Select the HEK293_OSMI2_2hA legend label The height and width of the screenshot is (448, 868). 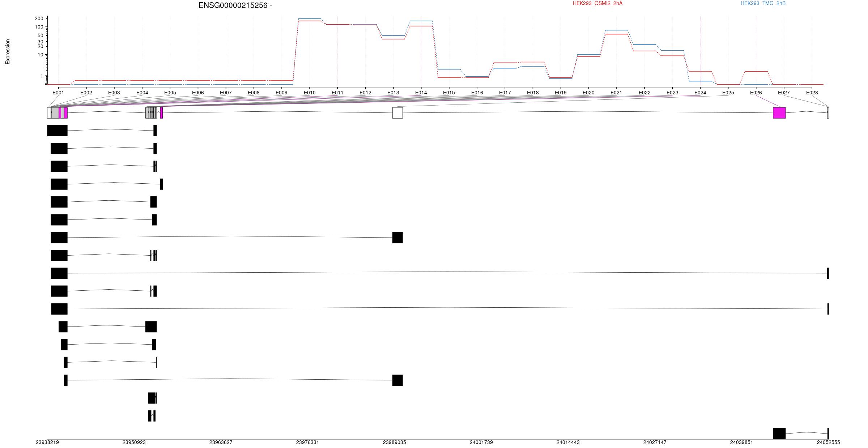(x=597, y=3)
